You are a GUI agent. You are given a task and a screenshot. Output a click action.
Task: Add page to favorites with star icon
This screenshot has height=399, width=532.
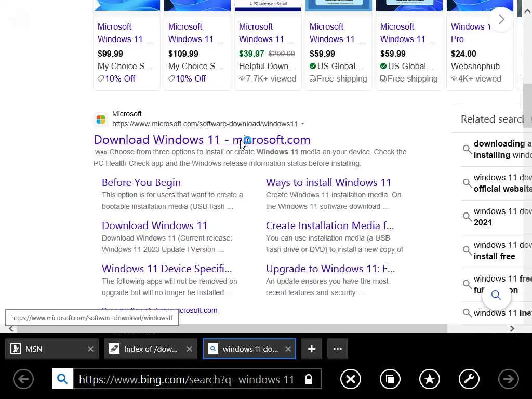[x=430, y=379]
